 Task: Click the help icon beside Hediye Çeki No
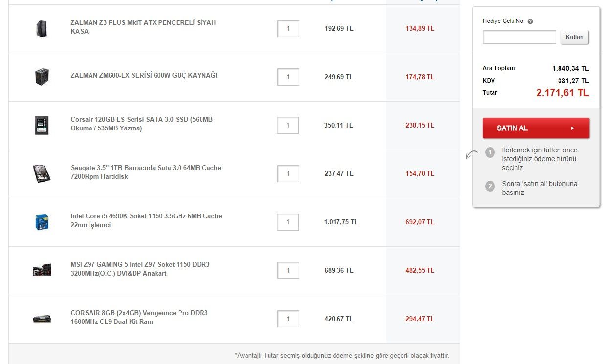[x=530, y=21]
